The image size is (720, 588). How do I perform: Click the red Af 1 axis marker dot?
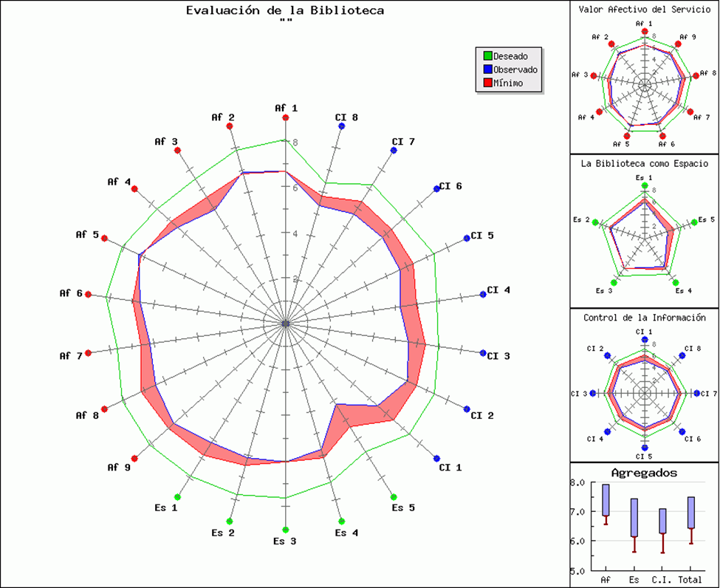tap(286, 118)
